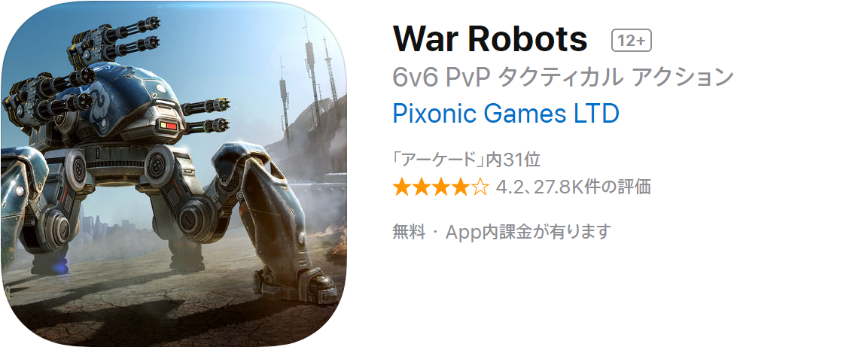Open the War Robots app icon
Viewport: 868px width, 347px height.
pos(173,173)
